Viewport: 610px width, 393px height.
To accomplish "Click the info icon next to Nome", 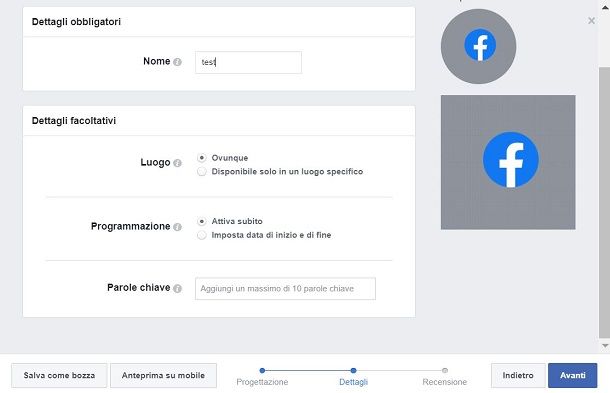I will [177, 62].
